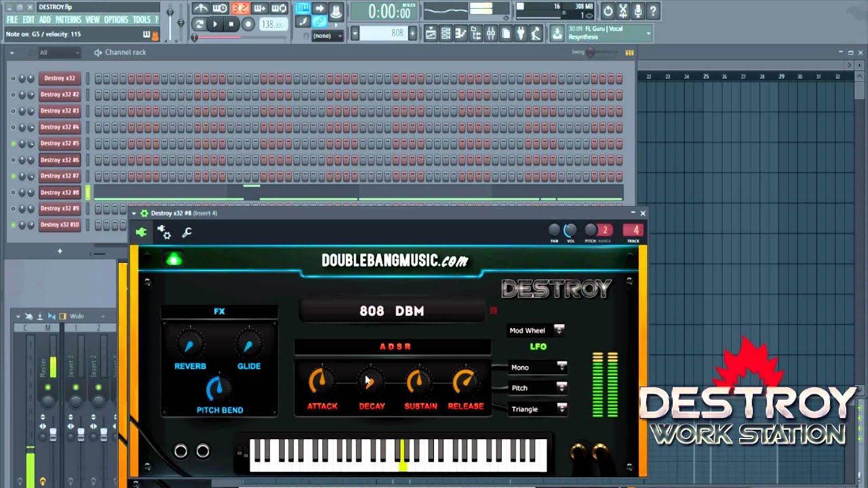Adjust the channel rack Swing knob
This screenshot has width=868, height=488.
[591, 52]
